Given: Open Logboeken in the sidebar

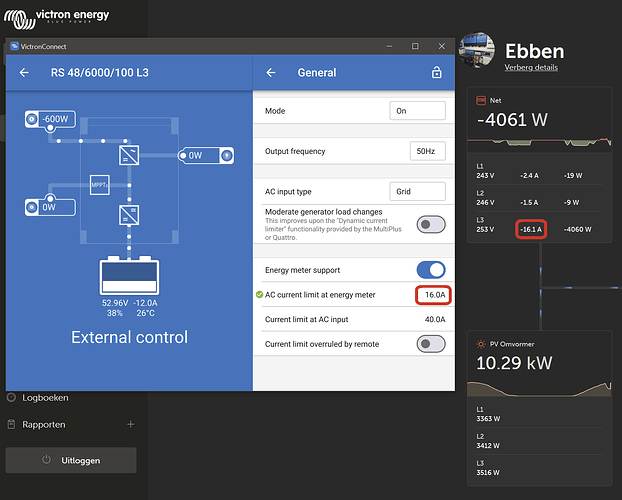Looking at the screenshot, I should coord(45,398).
